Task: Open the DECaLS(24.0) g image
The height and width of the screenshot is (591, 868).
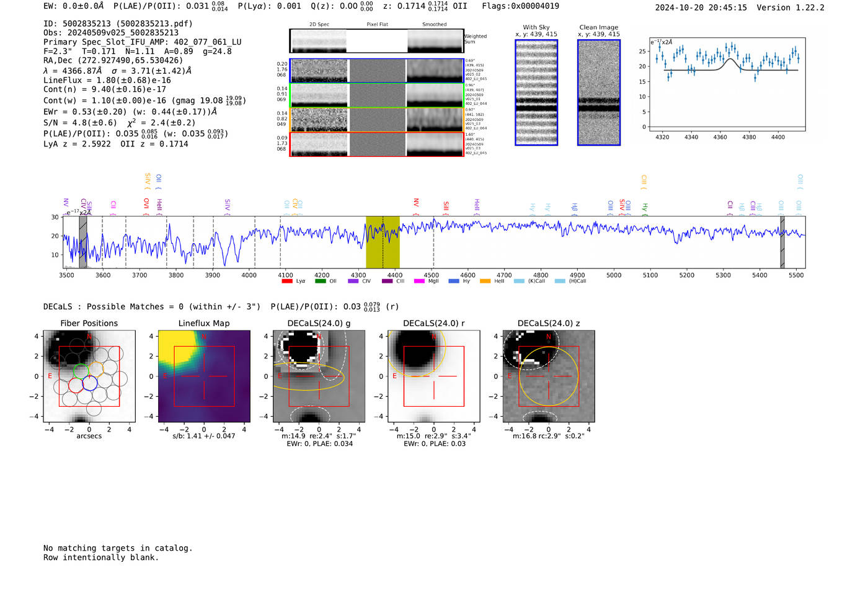Action: [319, 376]
